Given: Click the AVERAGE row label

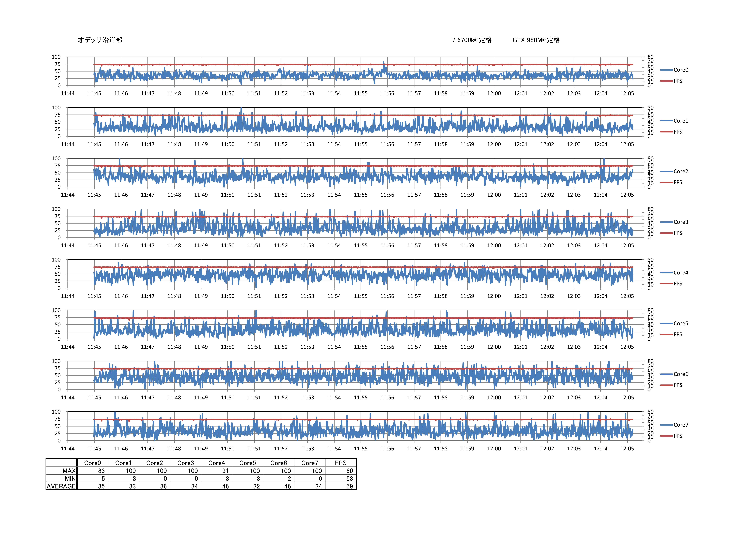Looking at the screenshot, I should click(61, 486).
